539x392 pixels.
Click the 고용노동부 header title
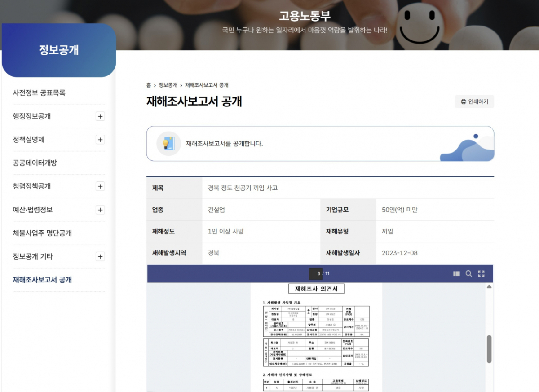(x=305, y=16)
